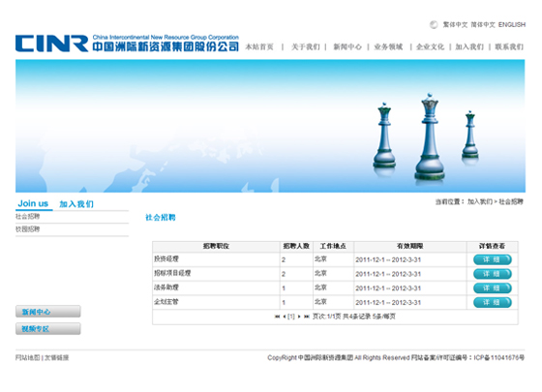
Task: Select 校园招聘 in the sidebar
Action: [x=28, y=229]
